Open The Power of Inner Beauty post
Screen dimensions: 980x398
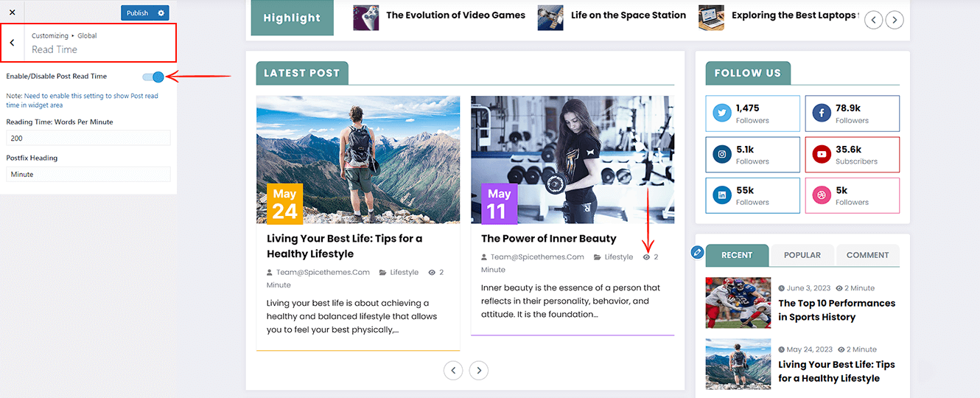[549, 238]
